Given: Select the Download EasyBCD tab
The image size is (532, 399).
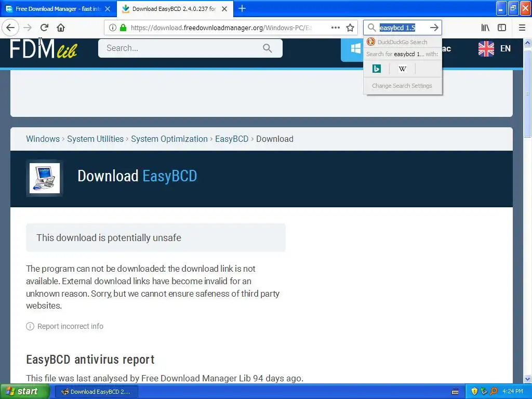Looking at the screenshot, I should coord(174,9).
